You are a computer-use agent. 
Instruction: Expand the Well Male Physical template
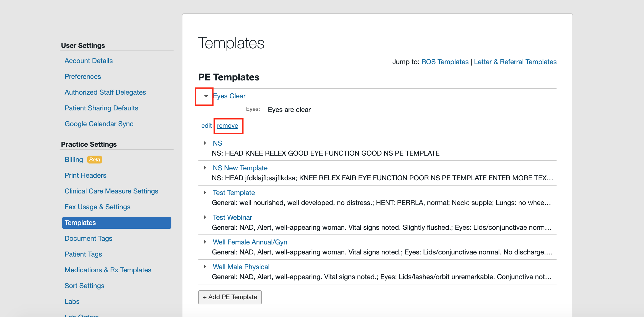(205, 266)
